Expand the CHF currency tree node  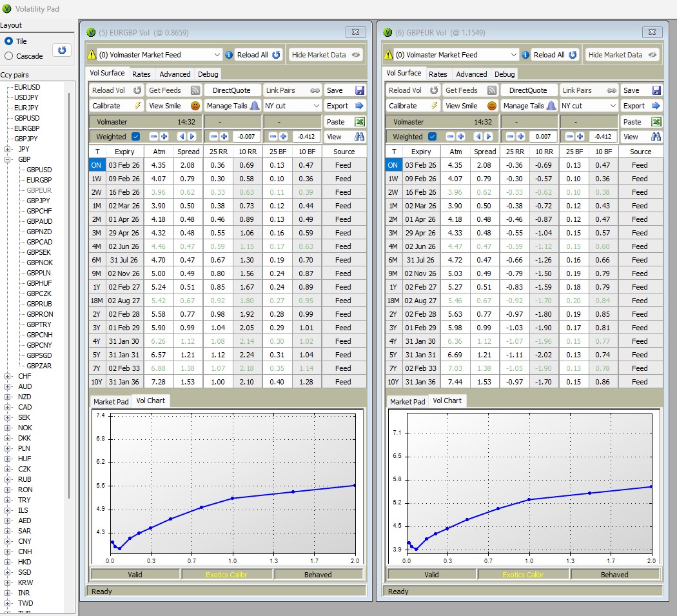pos(8,376)
